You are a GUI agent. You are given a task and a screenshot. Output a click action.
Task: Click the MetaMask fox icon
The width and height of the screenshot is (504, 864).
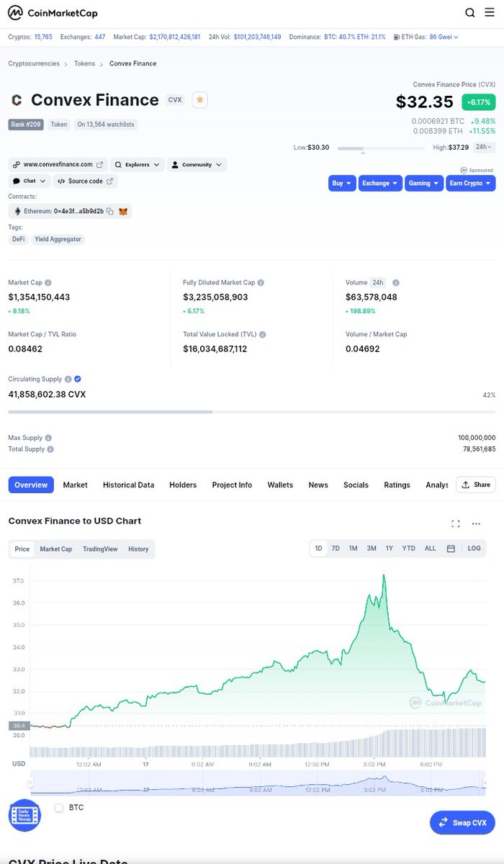click(x=123, y=212)
